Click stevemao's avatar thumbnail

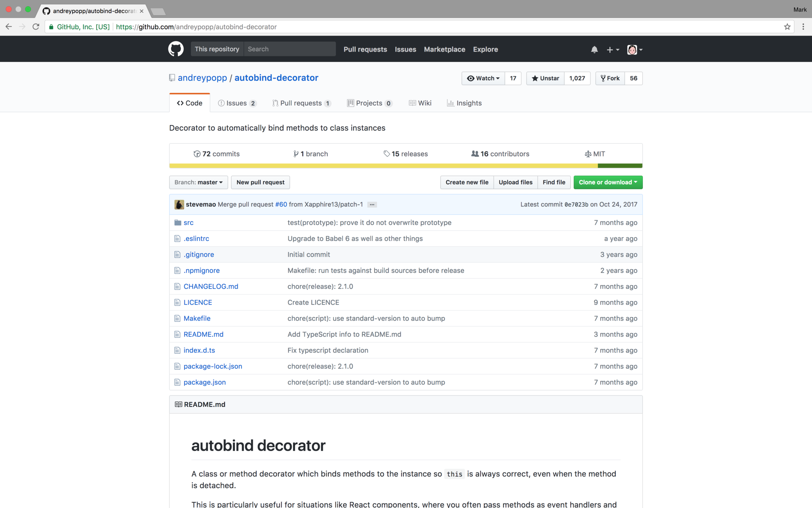(179, 204)
